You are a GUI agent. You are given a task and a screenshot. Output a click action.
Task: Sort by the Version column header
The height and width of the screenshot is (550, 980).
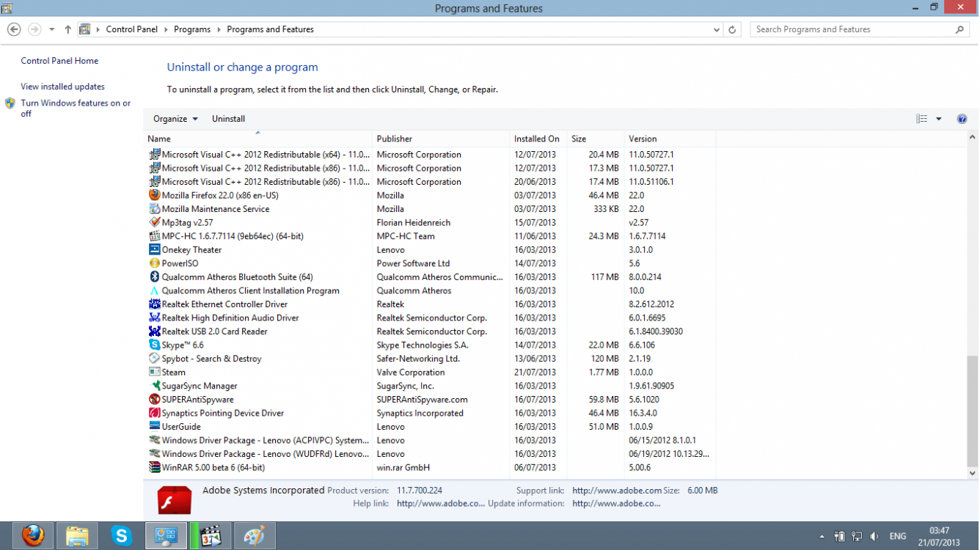tap(670, 139)
